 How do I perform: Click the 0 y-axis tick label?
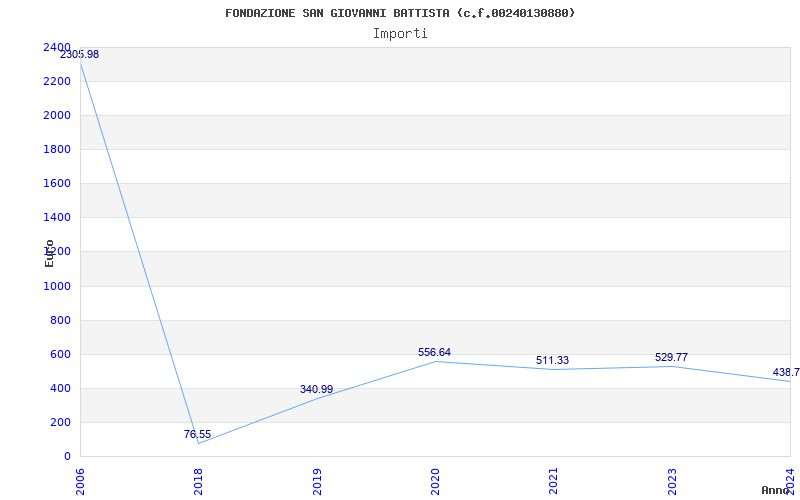[x=67, y=457]
